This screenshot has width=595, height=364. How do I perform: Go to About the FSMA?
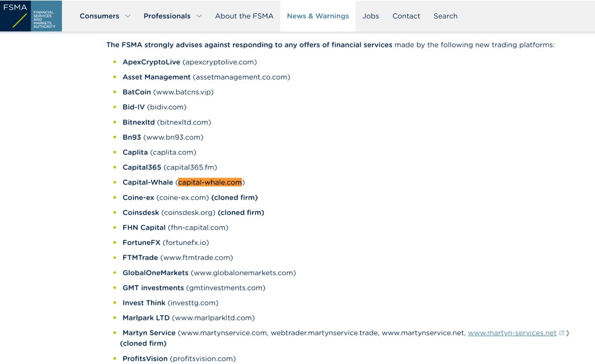244,16
